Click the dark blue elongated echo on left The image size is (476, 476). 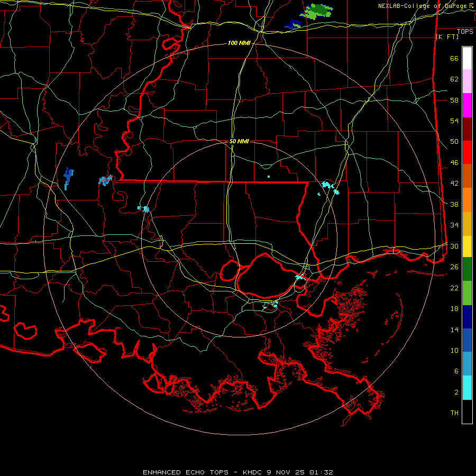tap(68, 179)
